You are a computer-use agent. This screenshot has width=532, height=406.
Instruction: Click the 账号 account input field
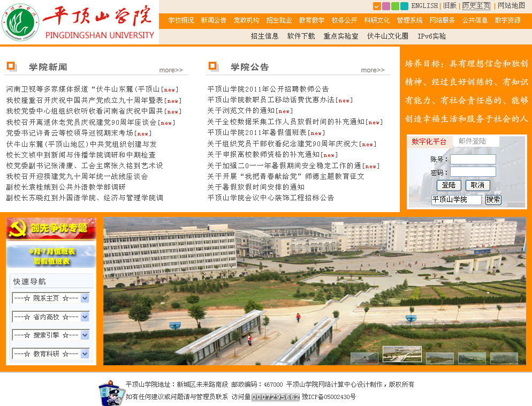tap(473, 160)
